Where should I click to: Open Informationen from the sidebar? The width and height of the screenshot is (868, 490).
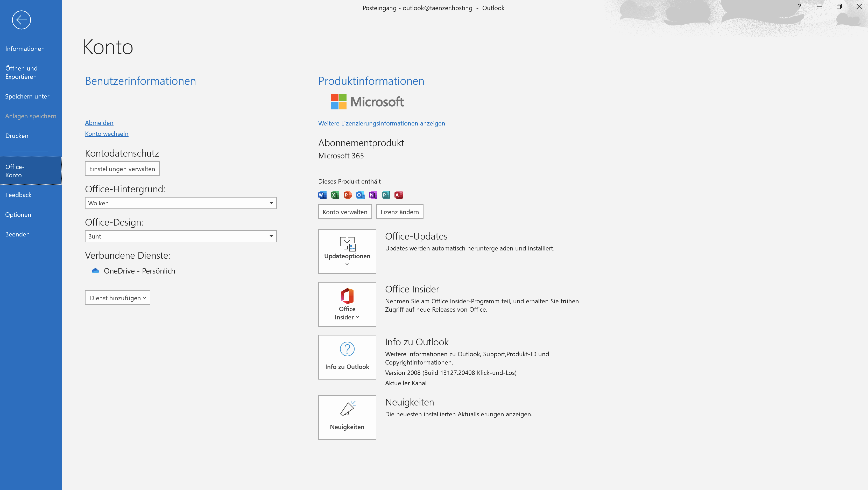25,48
